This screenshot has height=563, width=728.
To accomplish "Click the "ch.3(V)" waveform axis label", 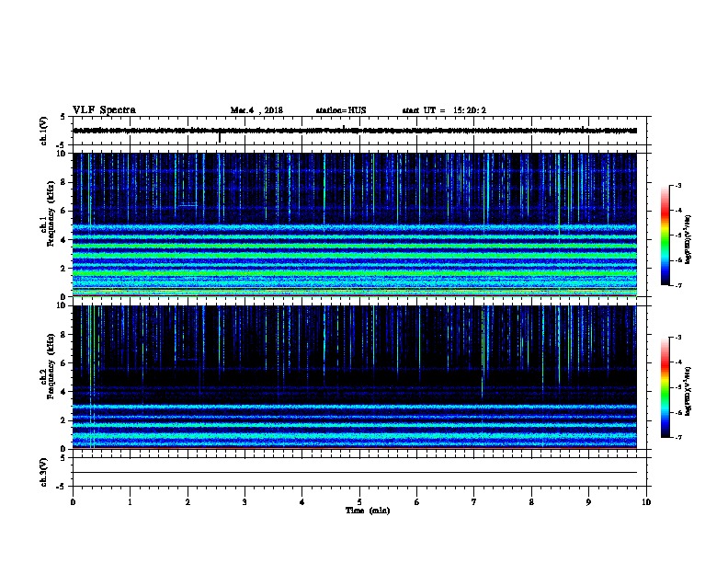I will pyautogui.click(x=43, y=472).
